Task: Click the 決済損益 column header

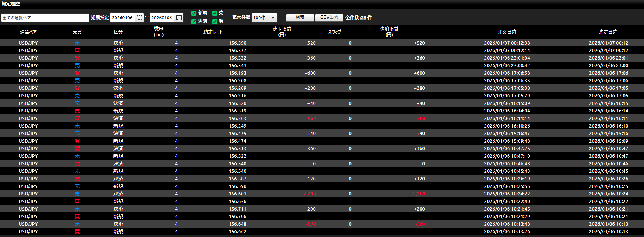Action: point(389,32)
